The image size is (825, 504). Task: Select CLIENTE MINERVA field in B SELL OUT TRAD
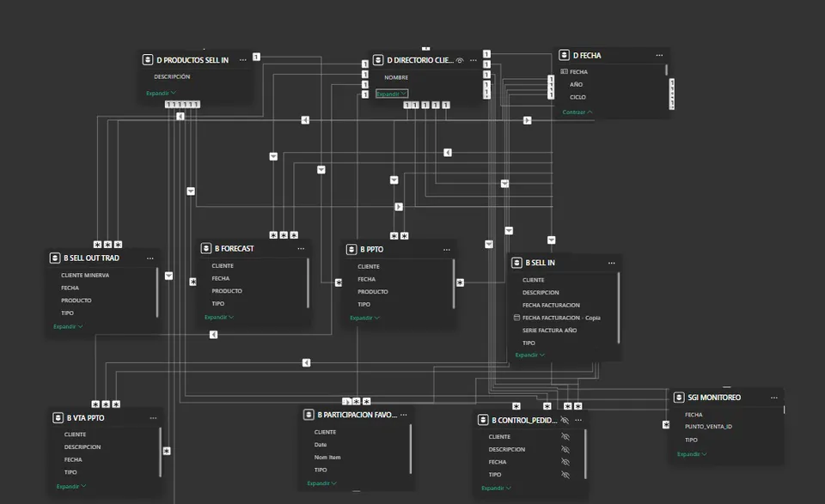click(85, 275)
